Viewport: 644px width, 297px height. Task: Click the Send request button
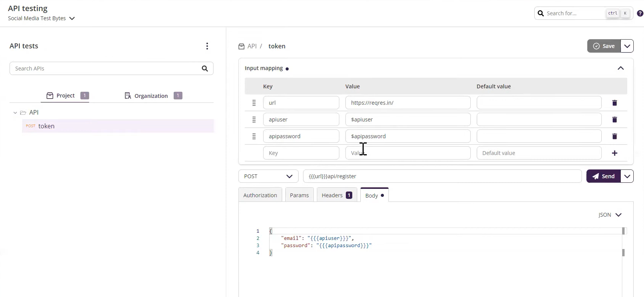(x=603, y=176)
